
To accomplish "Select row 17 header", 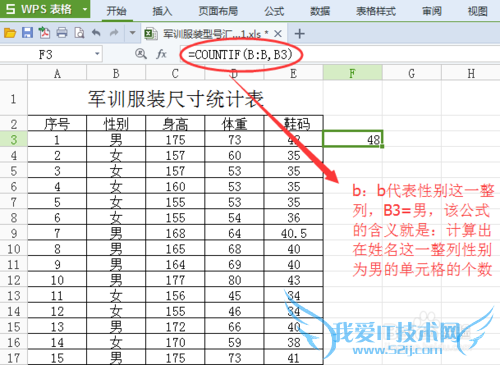I will point(13,358).
